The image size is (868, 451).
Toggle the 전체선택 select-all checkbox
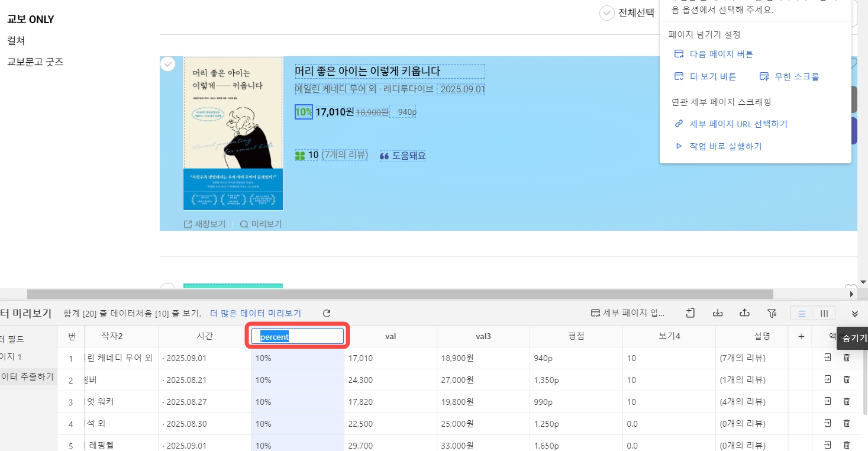pyautogui.click(x=606, y=13)
